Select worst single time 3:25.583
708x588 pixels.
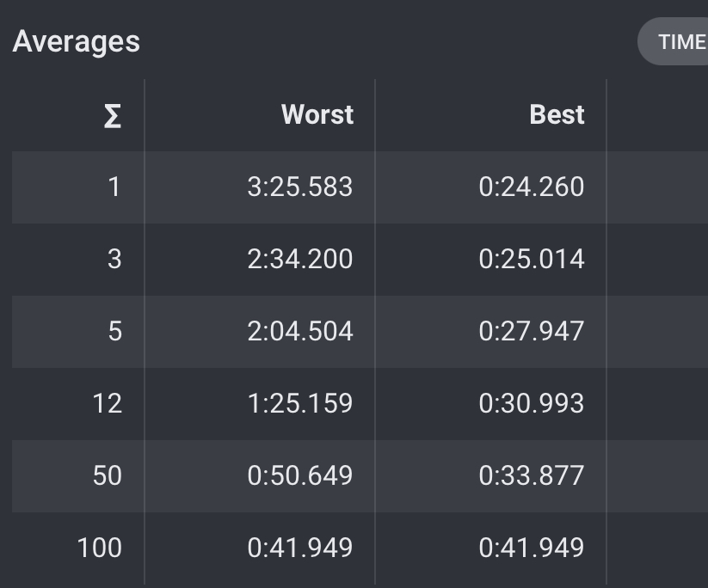pyautogui.click(x=300, y=187)
